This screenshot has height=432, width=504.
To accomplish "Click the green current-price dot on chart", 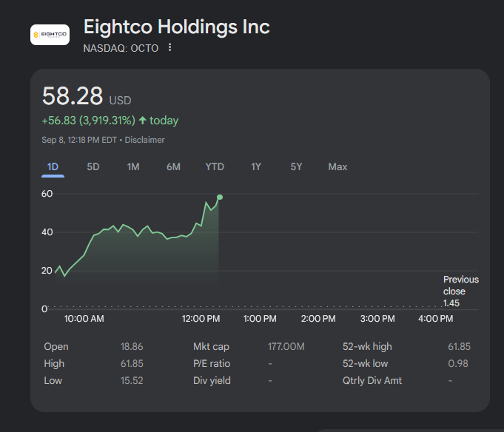I will [220, 198].
